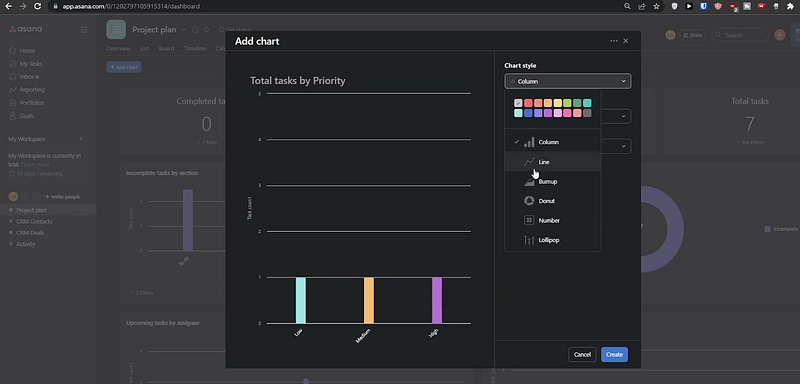Reload the page in the browser
This screenshot has width=800, height=384.
coord(37,6)
